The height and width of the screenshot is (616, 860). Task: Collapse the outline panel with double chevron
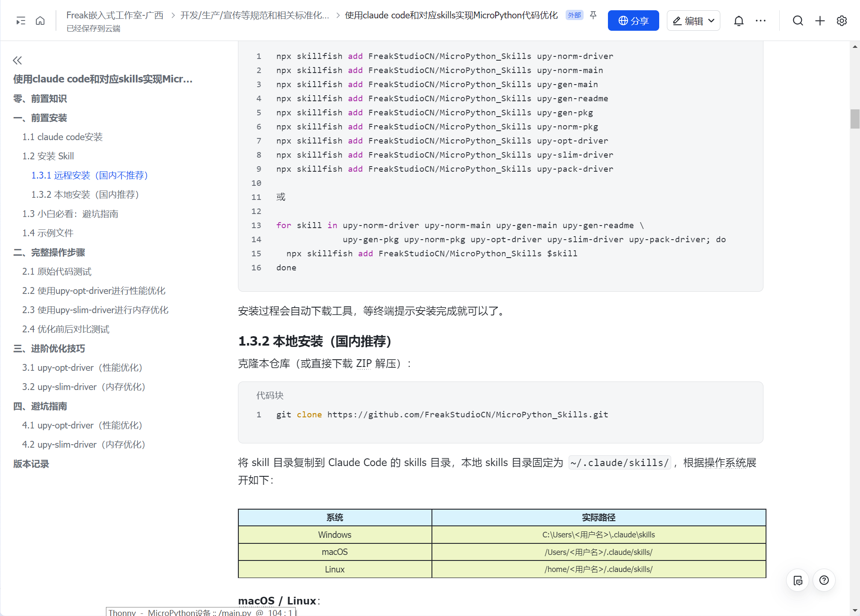(18, 60)
